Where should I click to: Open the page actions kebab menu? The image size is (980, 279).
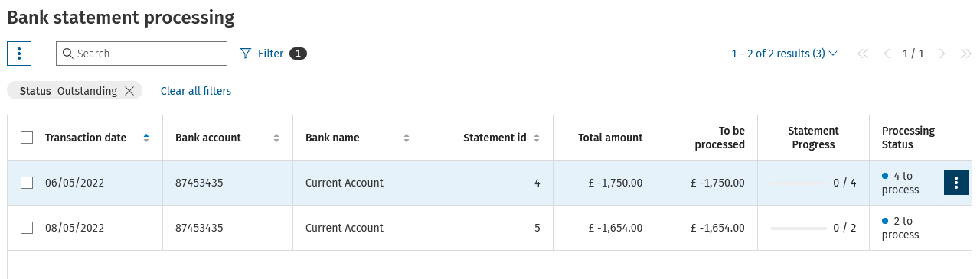(x=19, y=54)
